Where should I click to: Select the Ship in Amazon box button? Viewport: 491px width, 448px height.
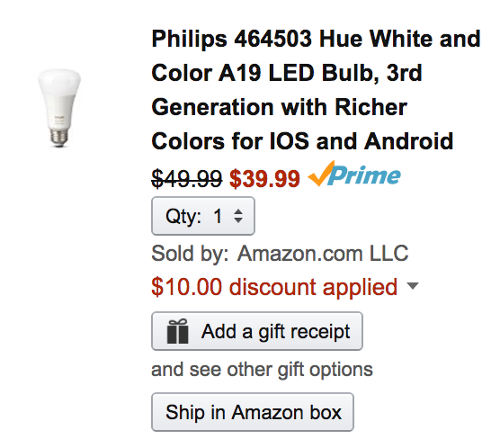[x=253, y=412]
